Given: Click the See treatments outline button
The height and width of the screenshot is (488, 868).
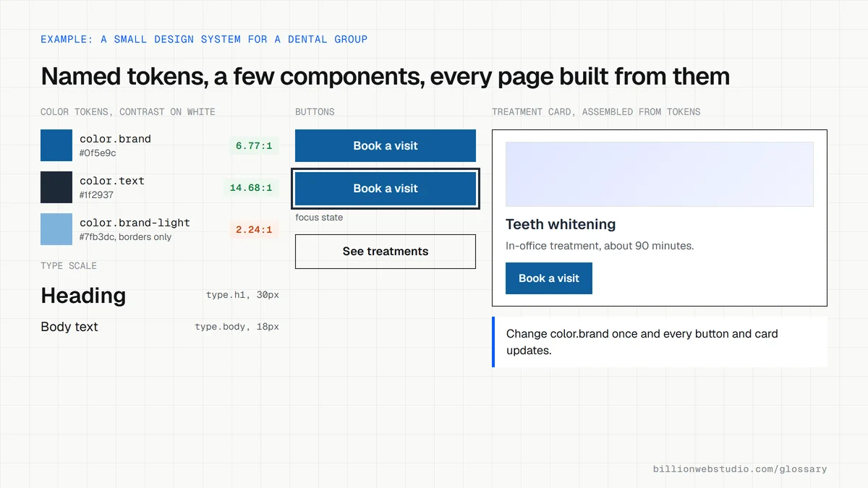Looking at the screenshot, I should coord(386,252).
